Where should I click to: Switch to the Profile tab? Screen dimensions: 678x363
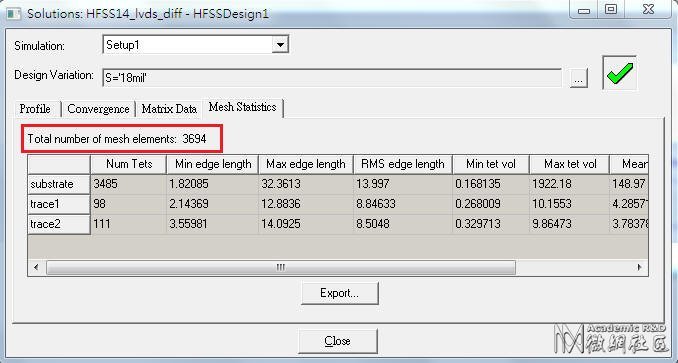[35, 109]
